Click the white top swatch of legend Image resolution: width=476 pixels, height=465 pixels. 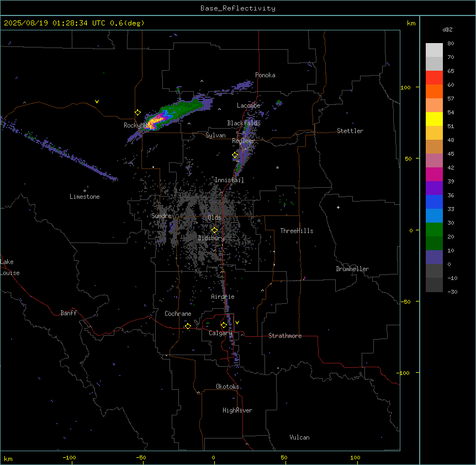coord(434,50)
